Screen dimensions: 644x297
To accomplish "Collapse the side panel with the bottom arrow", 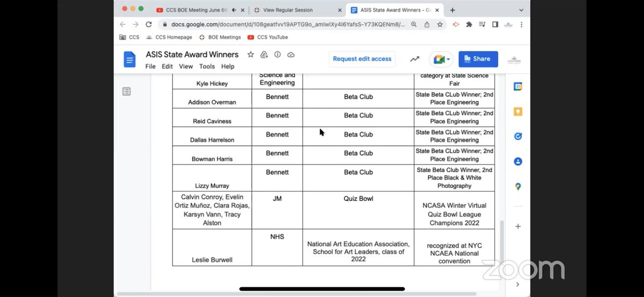I will coord(518,284).
